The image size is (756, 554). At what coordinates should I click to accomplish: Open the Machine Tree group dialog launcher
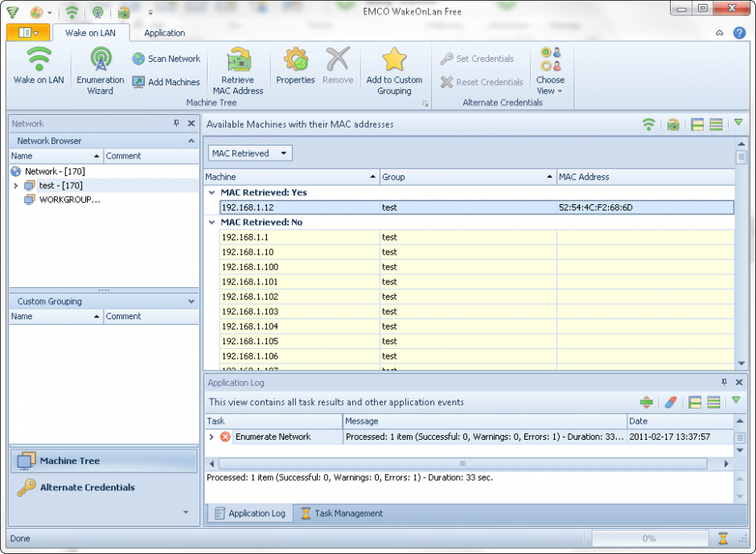[x=425, y=104]
